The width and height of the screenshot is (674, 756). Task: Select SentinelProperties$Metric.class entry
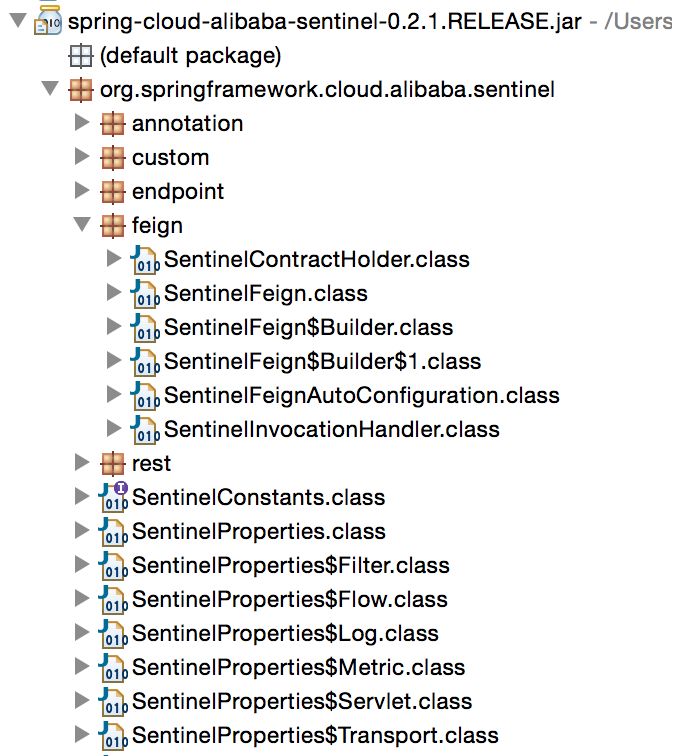click(298, 668)
